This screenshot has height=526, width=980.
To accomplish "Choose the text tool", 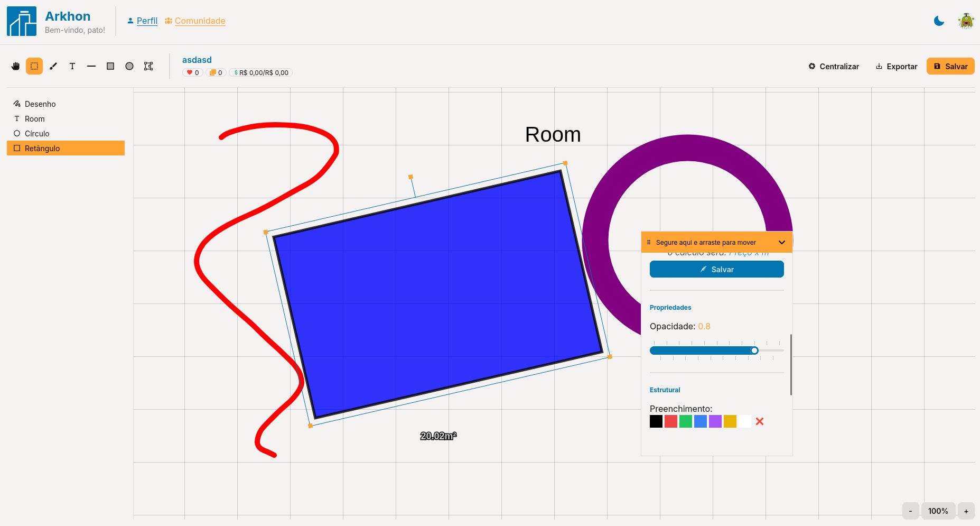I will click(72, 66).
